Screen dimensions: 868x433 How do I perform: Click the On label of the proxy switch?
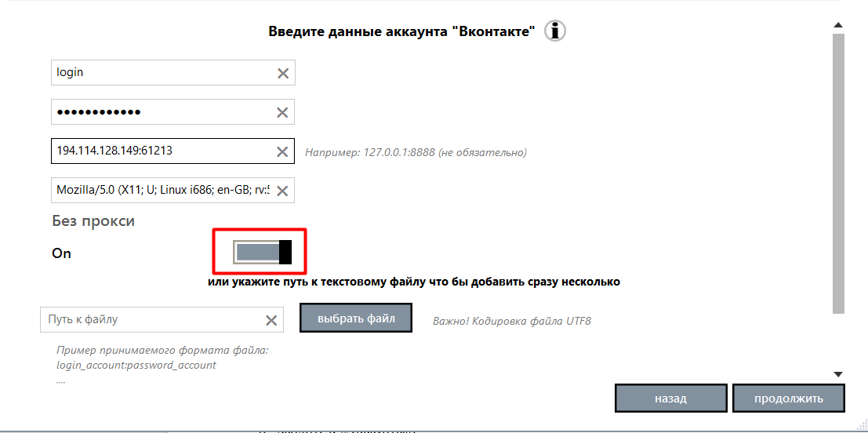coord(61,253)
